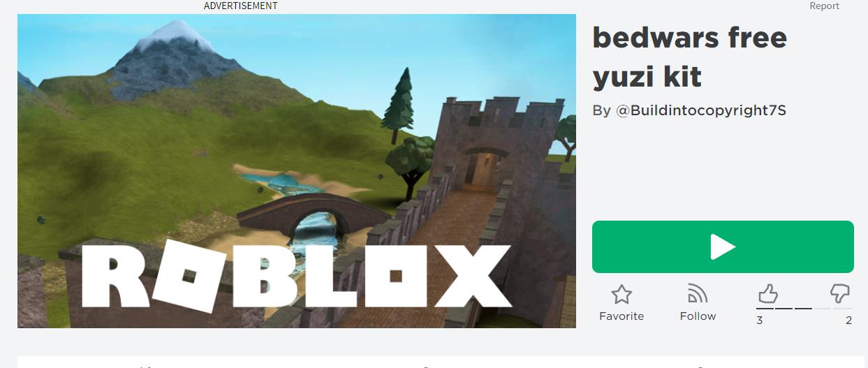Screen dimensions: 868x368
Task: Click the Favorite star icon
Action: [621, 294]
